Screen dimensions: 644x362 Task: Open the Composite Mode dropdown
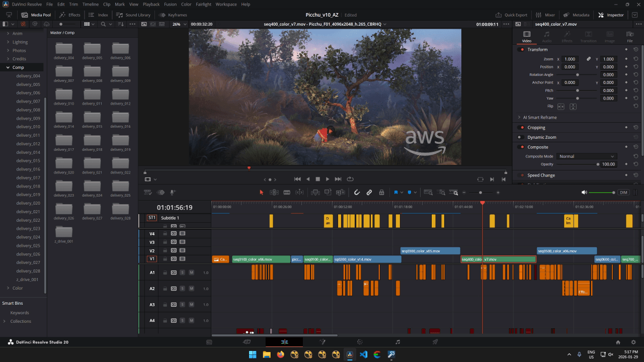[x=586, y=156]
